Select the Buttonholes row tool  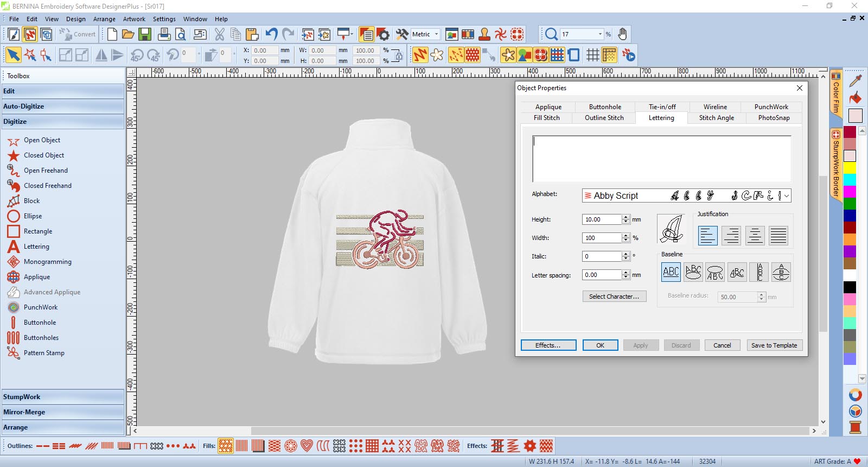[33, 338]
